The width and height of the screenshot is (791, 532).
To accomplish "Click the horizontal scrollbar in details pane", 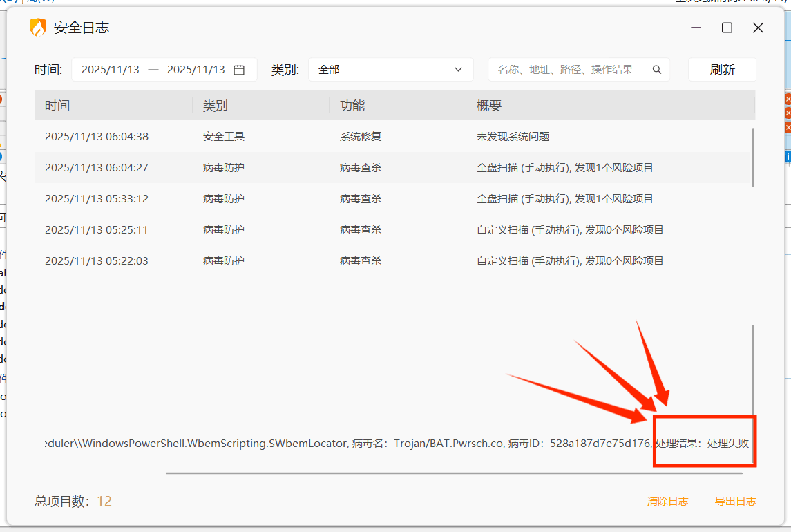I will pyautogui.click(x=453, y=474).
